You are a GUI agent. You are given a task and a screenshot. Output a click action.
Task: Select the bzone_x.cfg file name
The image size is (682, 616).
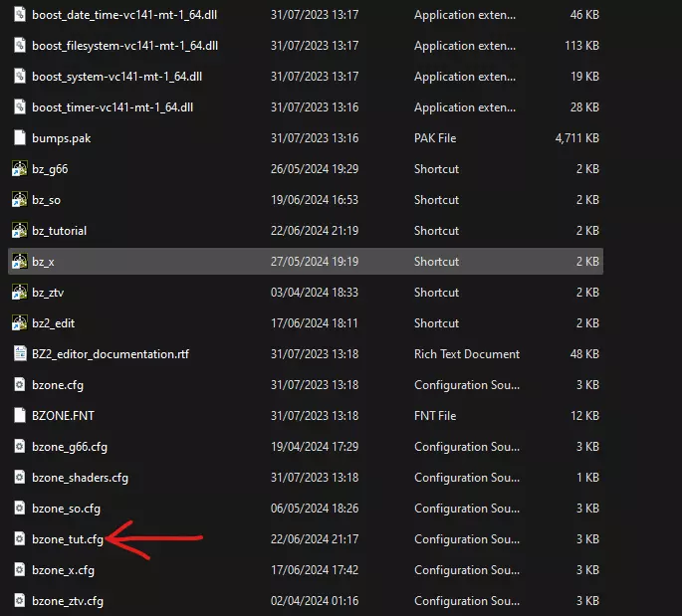63,570
